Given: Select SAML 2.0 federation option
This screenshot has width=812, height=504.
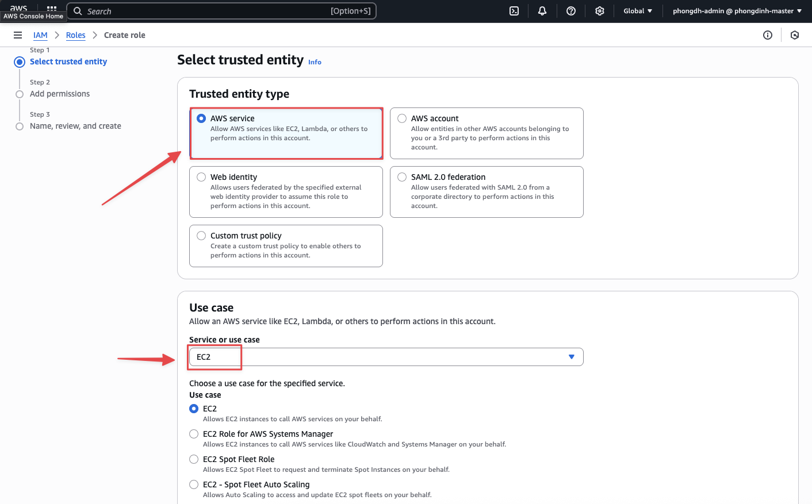Looking at the screenshot, I should [487, 192].
